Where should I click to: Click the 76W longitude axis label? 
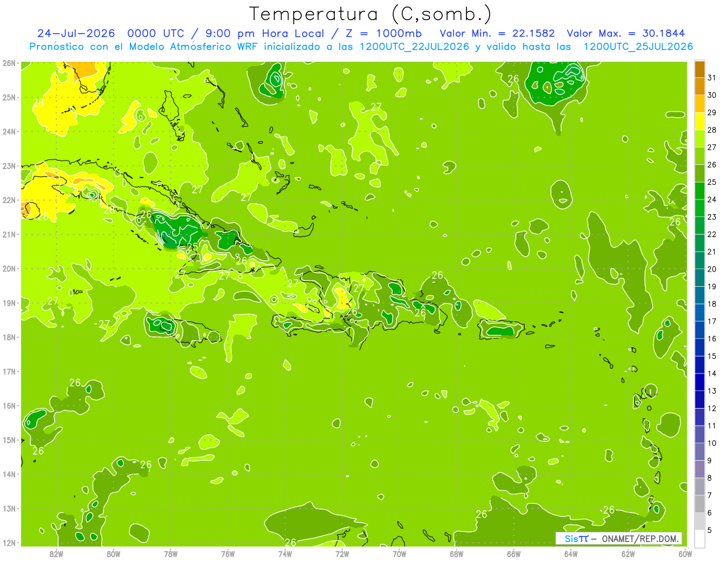228,553
